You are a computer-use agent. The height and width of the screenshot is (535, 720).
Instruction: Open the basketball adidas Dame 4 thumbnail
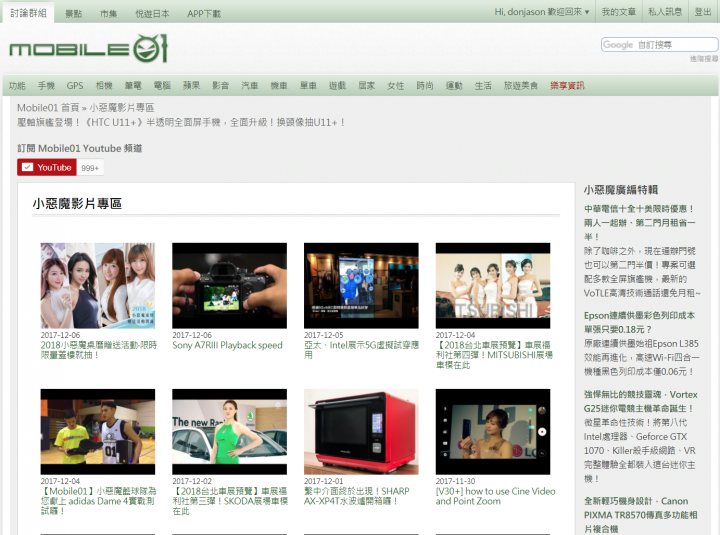98,432
